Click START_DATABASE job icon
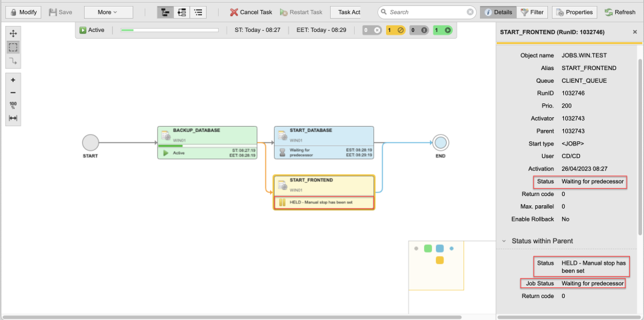Image resolution: width=644 pixels, height=320 pixels. coord(283,135)
